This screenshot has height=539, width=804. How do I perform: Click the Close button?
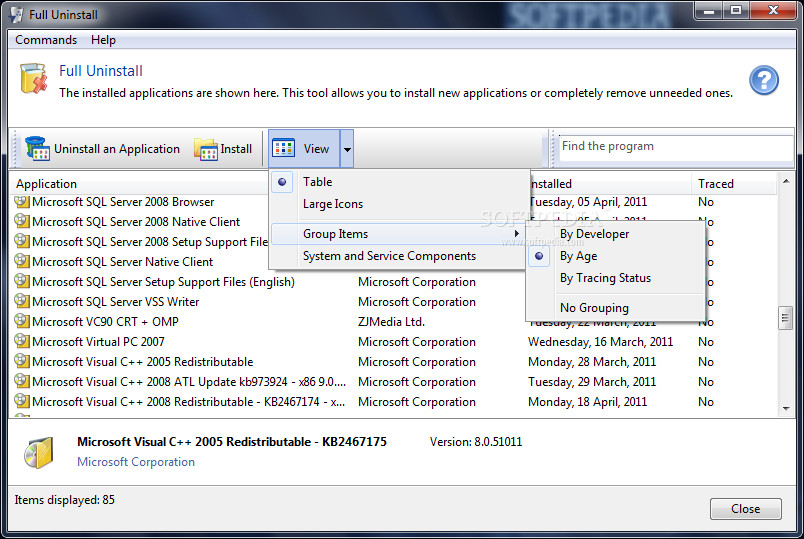coord(746,509)
